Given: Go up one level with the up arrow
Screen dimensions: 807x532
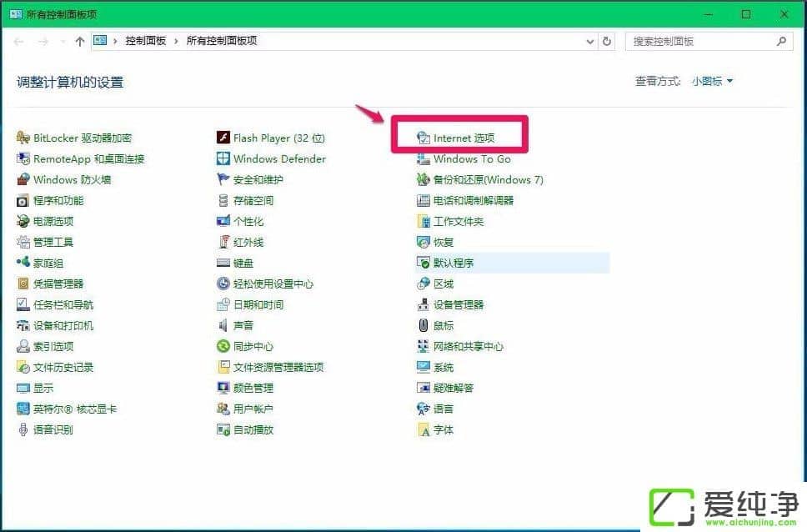Looking at the screenshot, I should tap(80, 41).
